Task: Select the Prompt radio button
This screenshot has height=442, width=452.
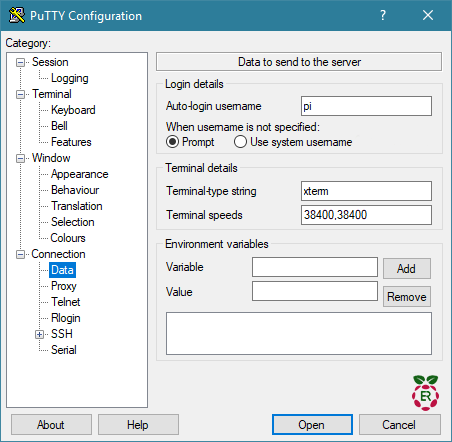Action: click(172, 142)
